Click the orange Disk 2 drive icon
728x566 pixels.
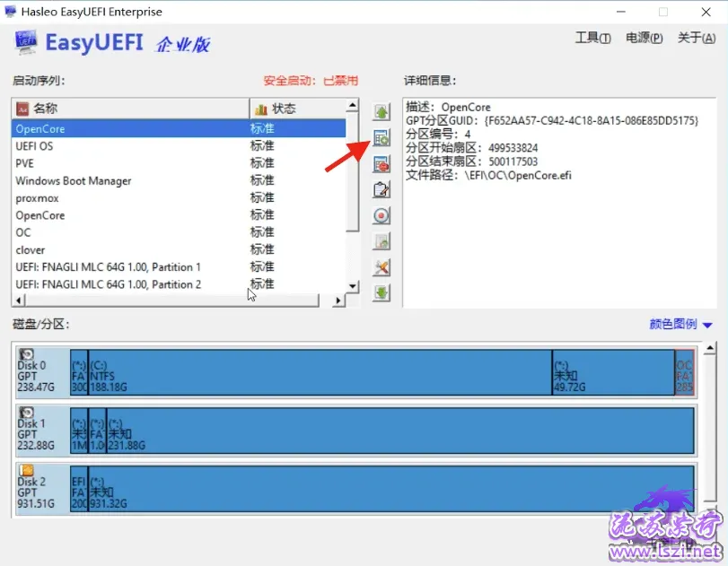point(26,470)
